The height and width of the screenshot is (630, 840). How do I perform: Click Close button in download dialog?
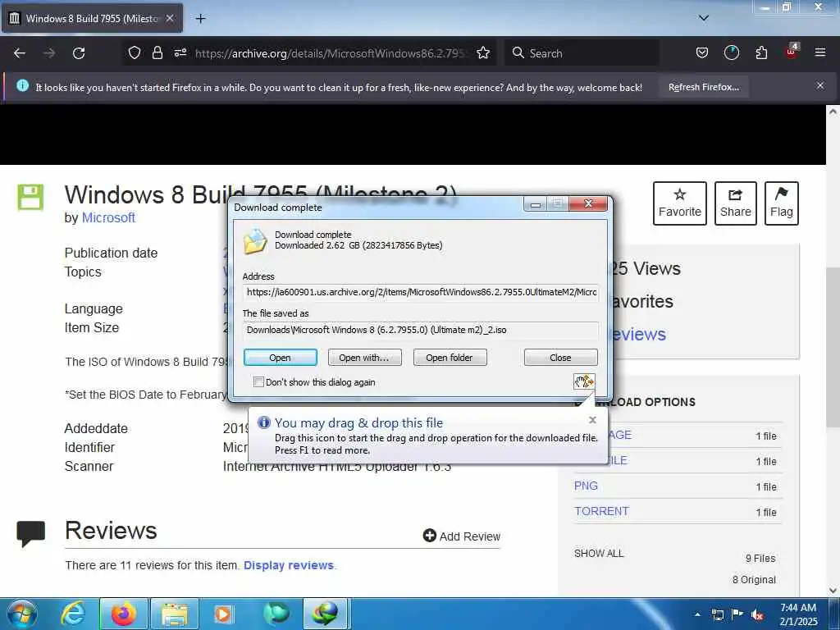click(560, 358)
